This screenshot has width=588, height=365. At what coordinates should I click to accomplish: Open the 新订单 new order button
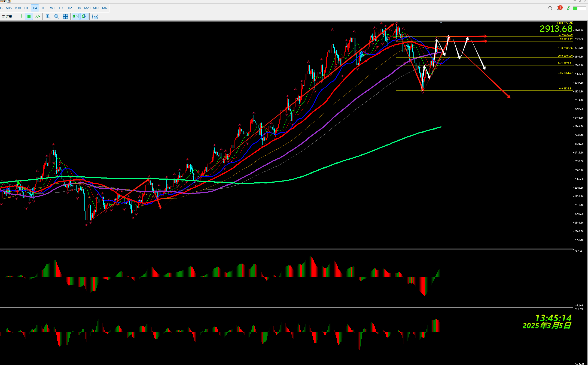7,17
